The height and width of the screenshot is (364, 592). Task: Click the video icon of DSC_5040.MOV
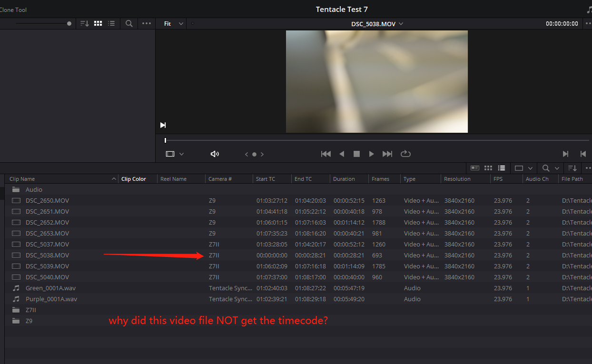pyautogui.click(x=16, y=277)
